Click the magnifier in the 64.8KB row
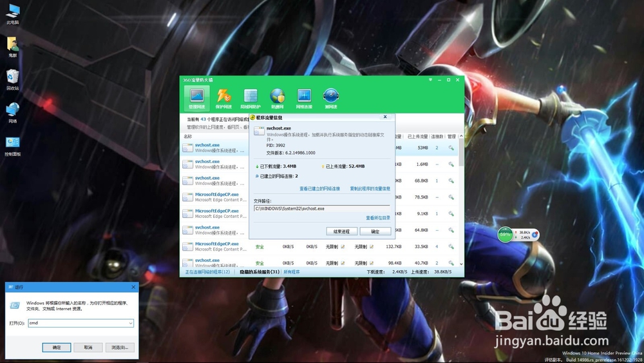 pyautogui.click(x=451, y=230)
